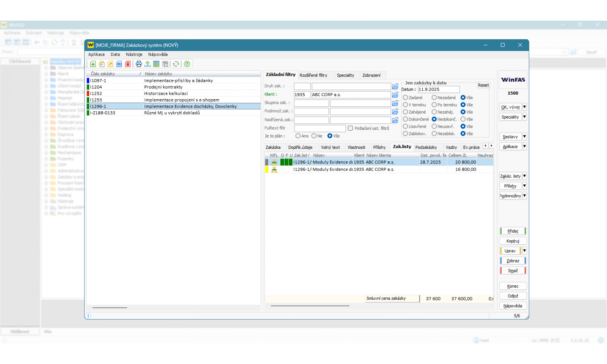Screen dimensions: 607x364
Task: Click the red trash delete toolbar icon
Action: coord(128,64)
